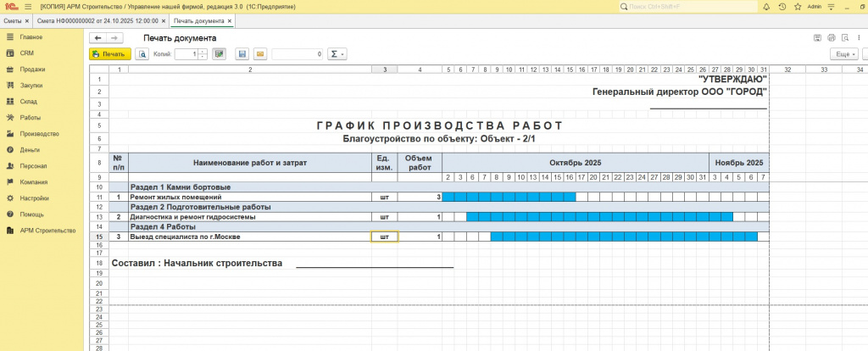Click the Склад warehouse icon

pyautogui.click(x=9, y=101)
